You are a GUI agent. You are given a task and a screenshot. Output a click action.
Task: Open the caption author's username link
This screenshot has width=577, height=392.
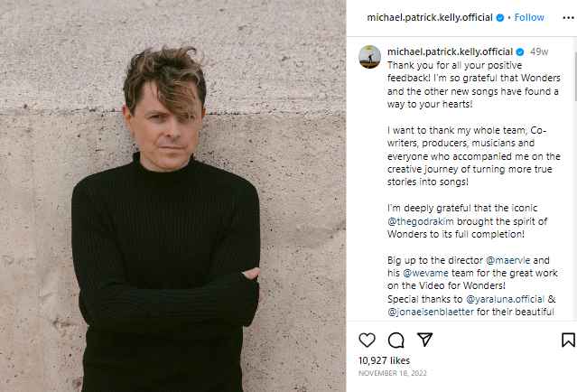pyautogui.click(x=449, y=52)
